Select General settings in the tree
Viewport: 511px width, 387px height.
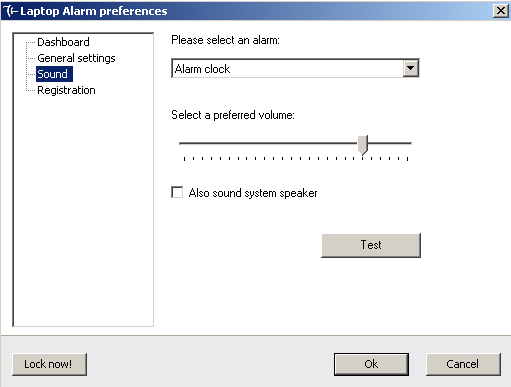pyautogui.click(x=76, y=58)
